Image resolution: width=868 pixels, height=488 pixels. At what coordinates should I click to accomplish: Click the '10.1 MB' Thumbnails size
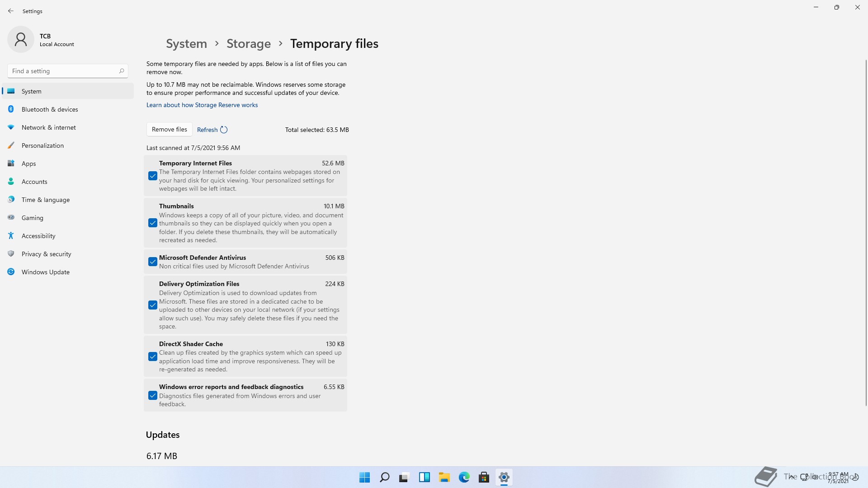[334, 206]
